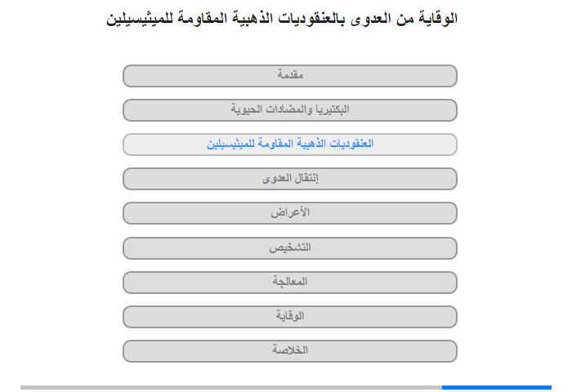Click the blue filled portion of progress bar

497,387
